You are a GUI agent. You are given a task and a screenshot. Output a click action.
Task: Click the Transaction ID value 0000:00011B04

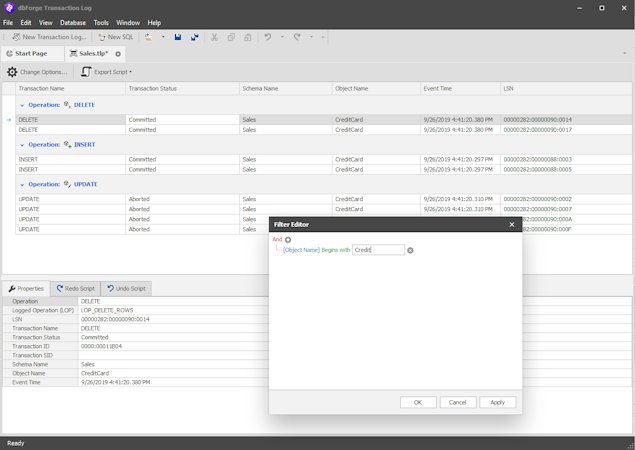[101, 346]
